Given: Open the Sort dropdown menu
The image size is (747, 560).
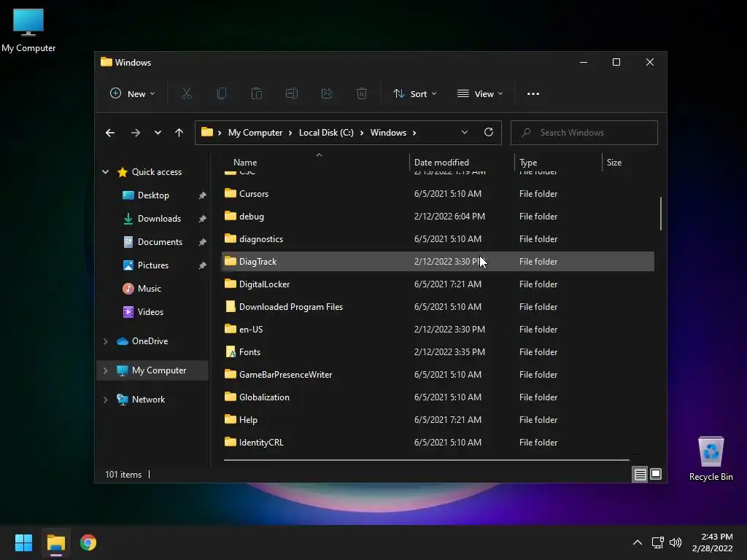Looking at the screenshot, I should tap(414, 94).
